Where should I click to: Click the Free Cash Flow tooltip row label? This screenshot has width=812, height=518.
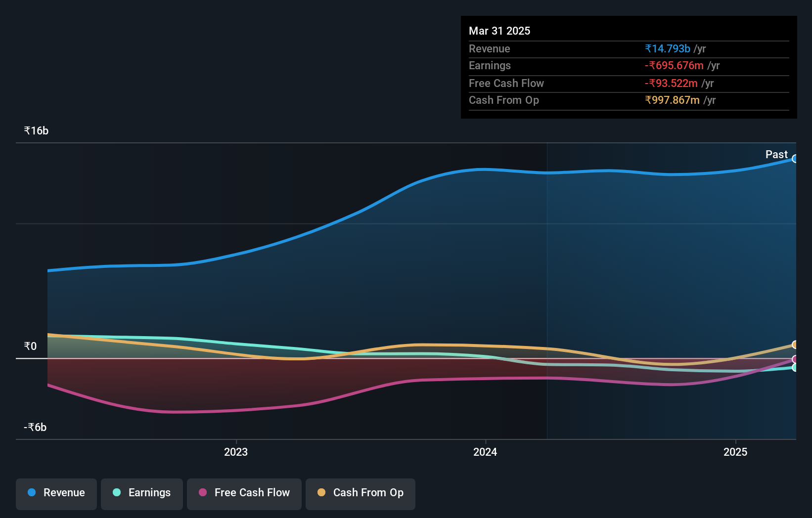pos(506,83)
